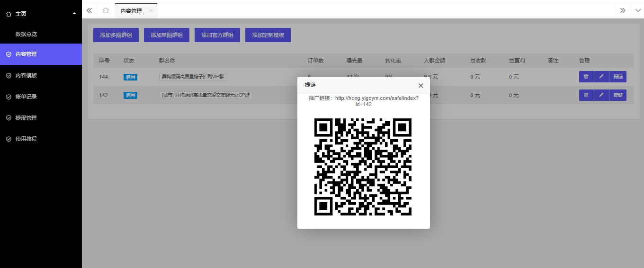Toggle the 启用 status badge of row 144
Screen dimensions: 644x268
tap(130, 77)
